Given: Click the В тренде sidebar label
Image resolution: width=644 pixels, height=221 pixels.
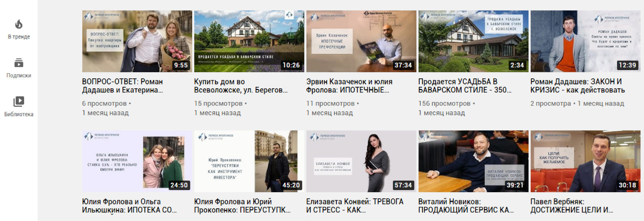Looking at the screenshot, I should coord(19,37).
